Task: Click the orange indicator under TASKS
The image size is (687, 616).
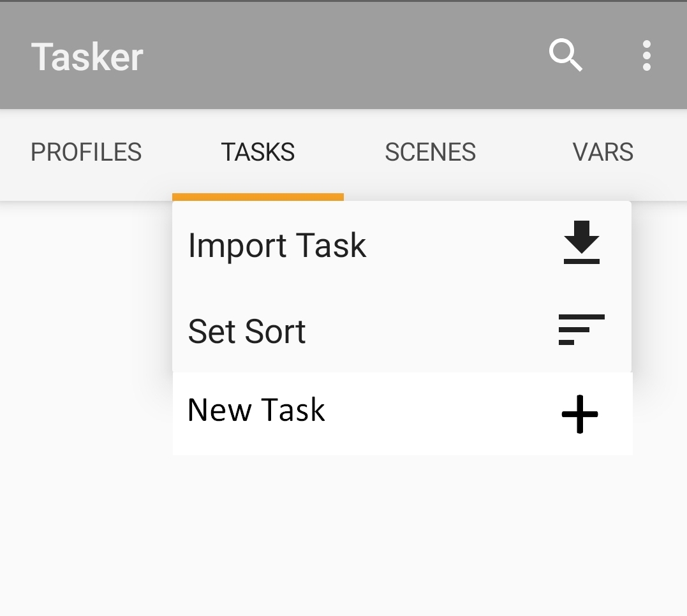Action: coord(258,197)
